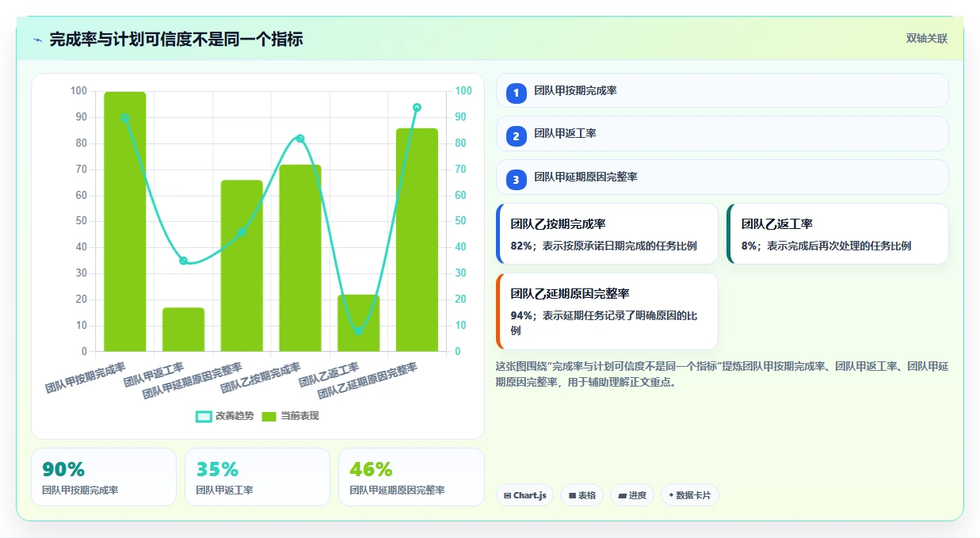Click trend line point above 团队乙按期完成率 bar
The height and width of the screenshot is (538, 980).
pos(300,139)
